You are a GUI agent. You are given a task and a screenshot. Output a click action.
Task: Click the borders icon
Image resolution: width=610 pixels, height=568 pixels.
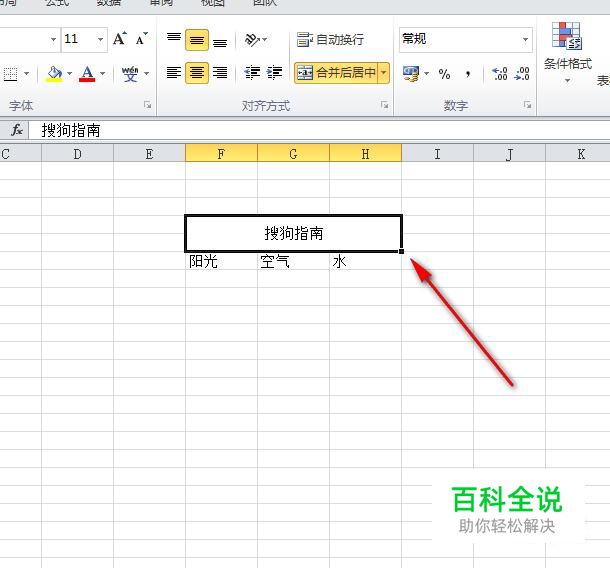click(x=11, y=74)
